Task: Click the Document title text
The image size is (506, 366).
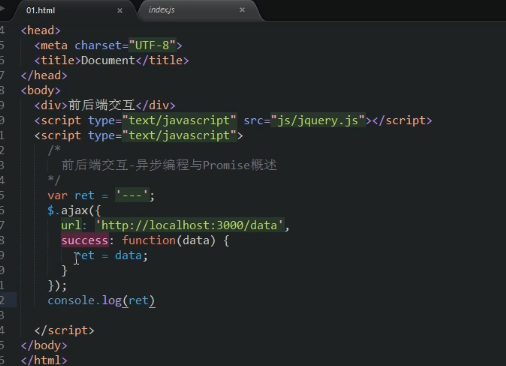Action: tap(108, 60)
